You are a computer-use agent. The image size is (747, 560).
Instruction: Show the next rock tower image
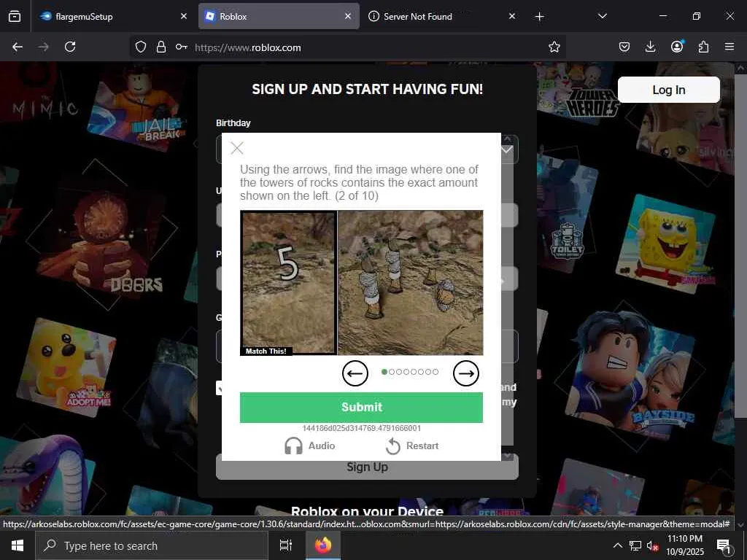[466, 373]
